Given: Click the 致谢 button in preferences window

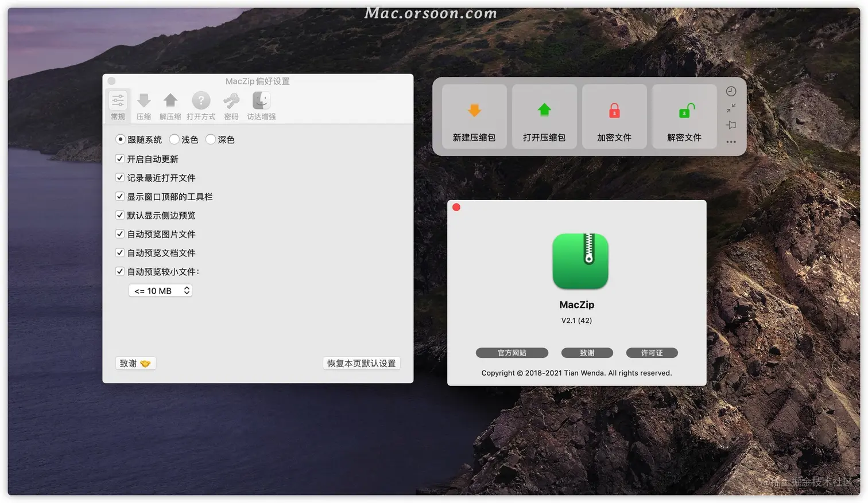Looking at the screenshot, I should [x=135, y=363].
